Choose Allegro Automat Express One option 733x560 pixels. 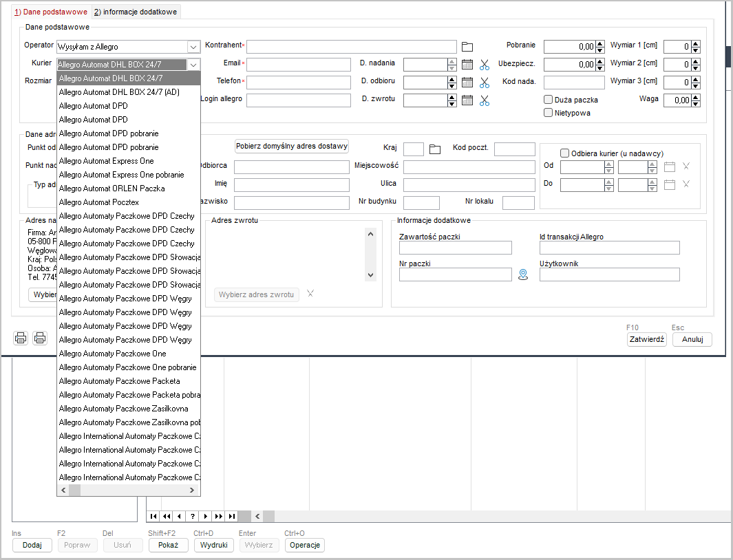[x=128, y=161]
